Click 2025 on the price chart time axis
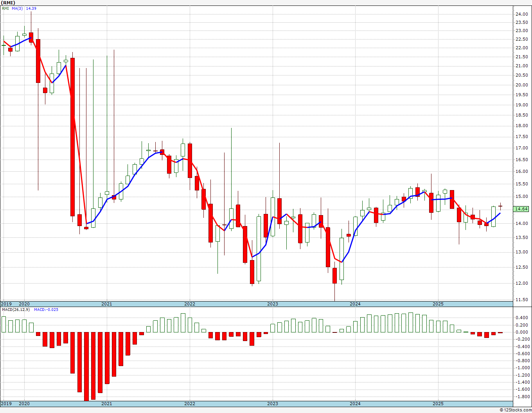 click(x=438, y=304)
